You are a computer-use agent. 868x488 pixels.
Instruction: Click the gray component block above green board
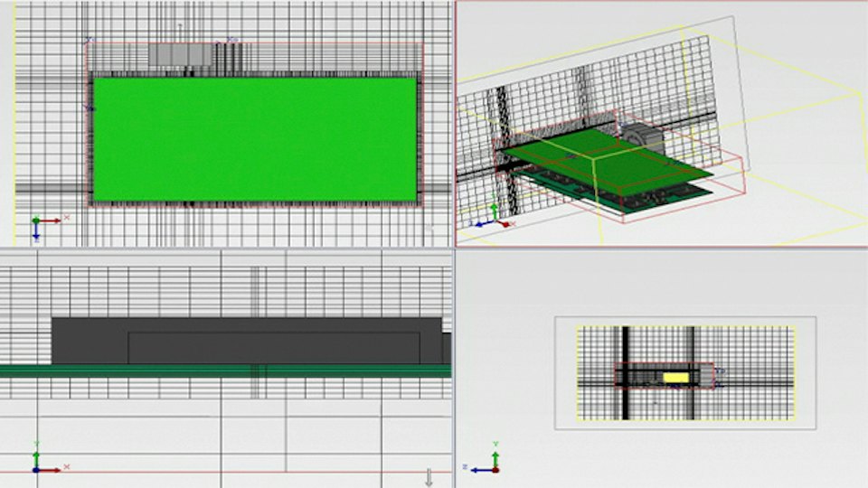[x=181, y=55]
